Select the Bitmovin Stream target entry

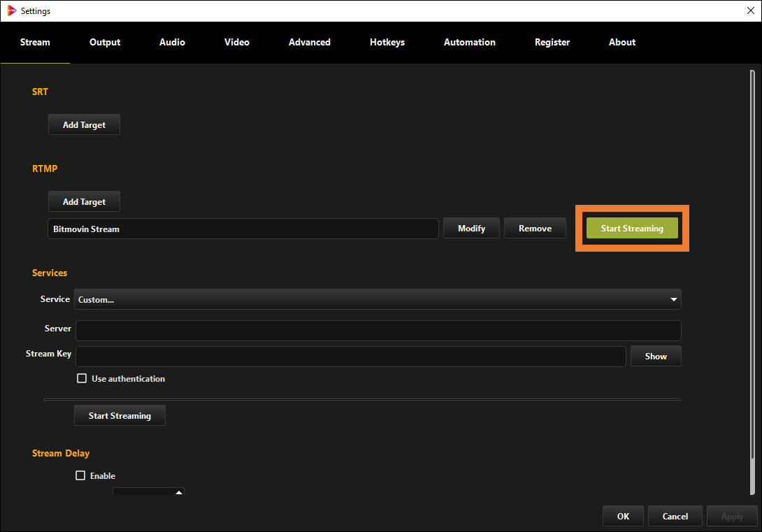pos(243,229)
